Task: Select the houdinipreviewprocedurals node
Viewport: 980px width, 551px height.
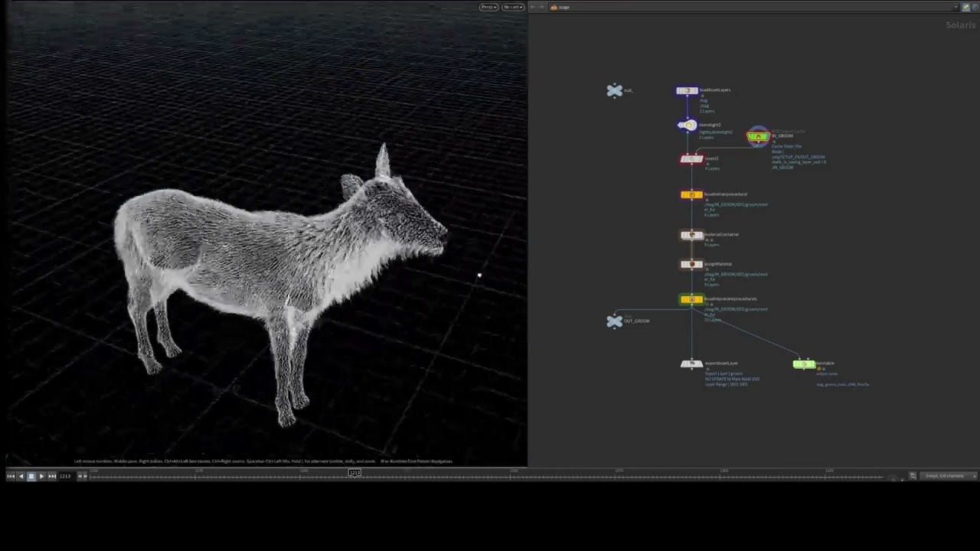Action: pos(691,300)
